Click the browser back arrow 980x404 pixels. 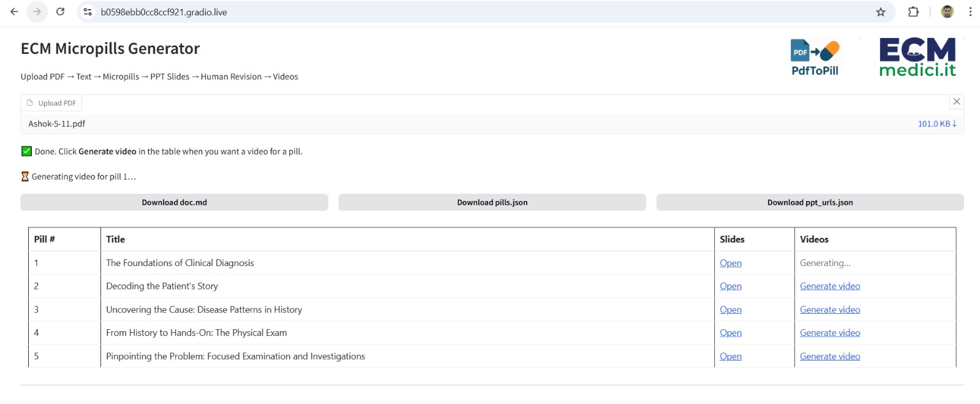point(14,12)
